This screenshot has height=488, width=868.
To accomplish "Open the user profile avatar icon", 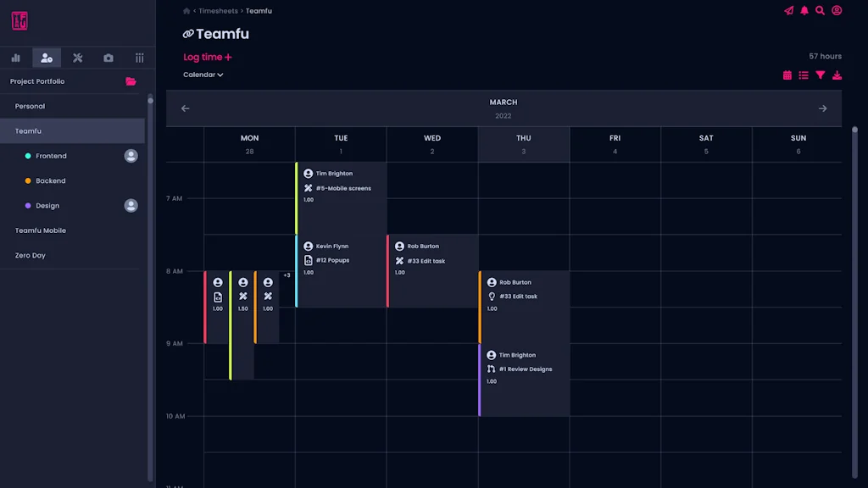I will (x=837, y=10).
